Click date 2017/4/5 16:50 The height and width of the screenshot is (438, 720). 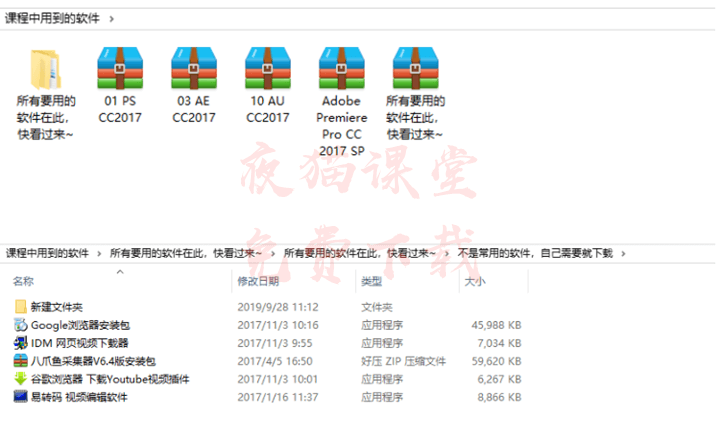tap(275, 361)
